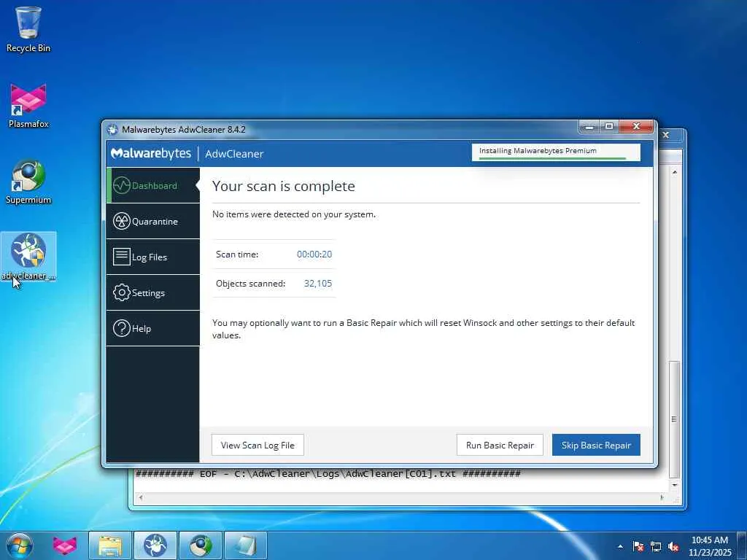The image size is (747, 560).
Task: Click Notepad horizontal scrollbar left arrow
Action: [x=141, y=497]
